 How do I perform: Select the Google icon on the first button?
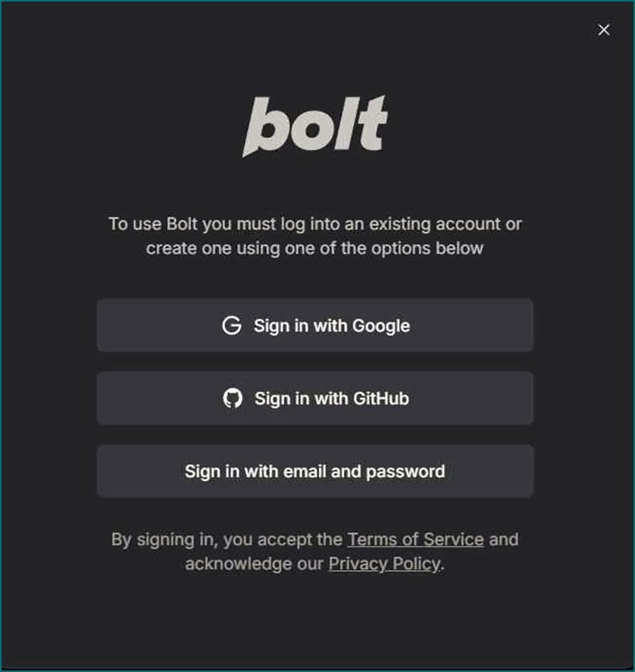[232, 326]
